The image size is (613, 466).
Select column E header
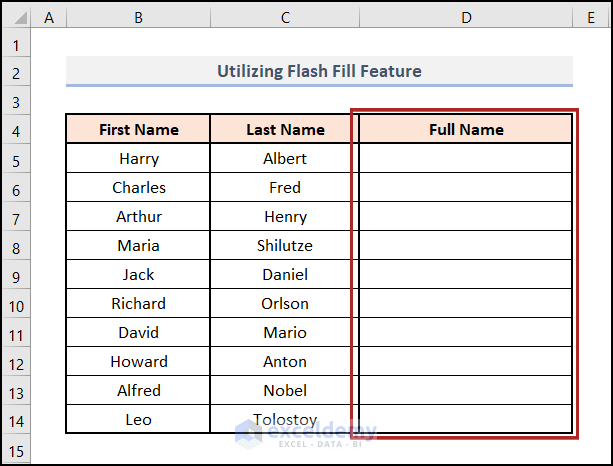[x=591, y=17]
